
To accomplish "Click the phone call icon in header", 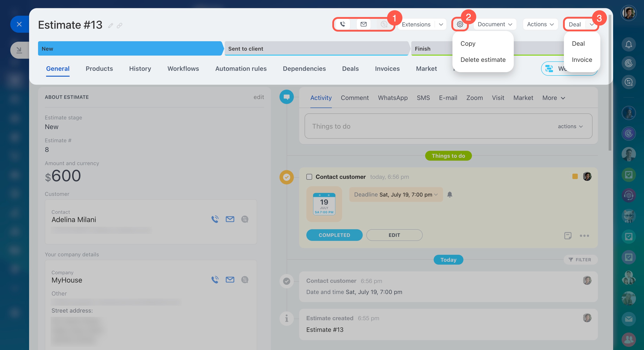I will click(x=343, y=24).
